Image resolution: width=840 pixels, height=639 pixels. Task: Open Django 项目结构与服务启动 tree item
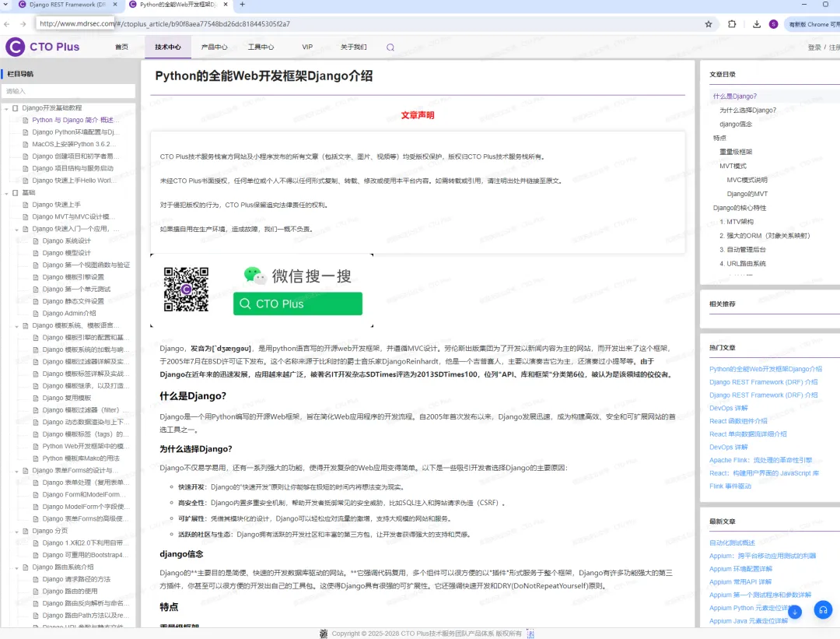73,168
